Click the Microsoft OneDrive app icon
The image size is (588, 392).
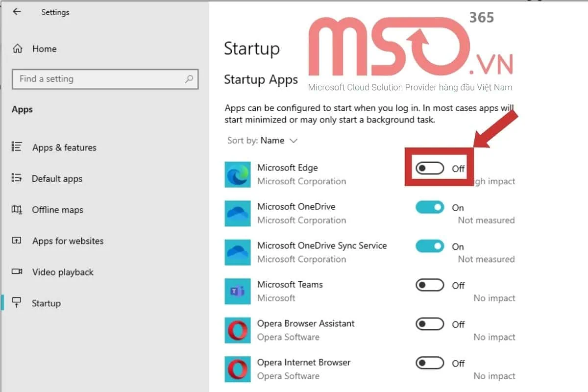pyautogui.click(x=238, y=214)
